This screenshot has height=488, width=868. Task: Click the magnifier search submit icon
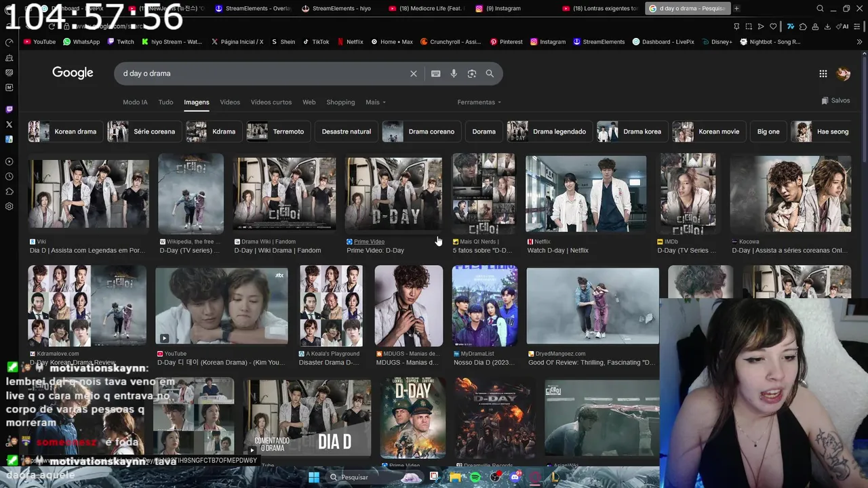click(490, 73)
